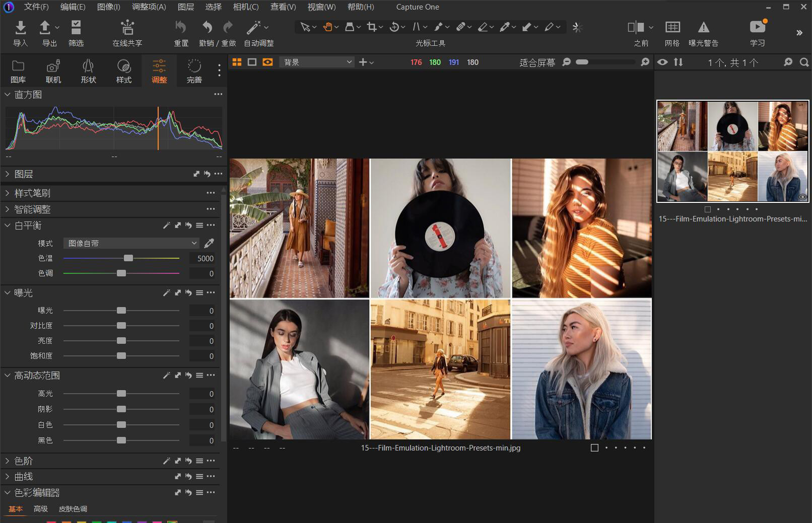Select the crop tool
This screenshot has height=523, width=812.
(372, 27)
